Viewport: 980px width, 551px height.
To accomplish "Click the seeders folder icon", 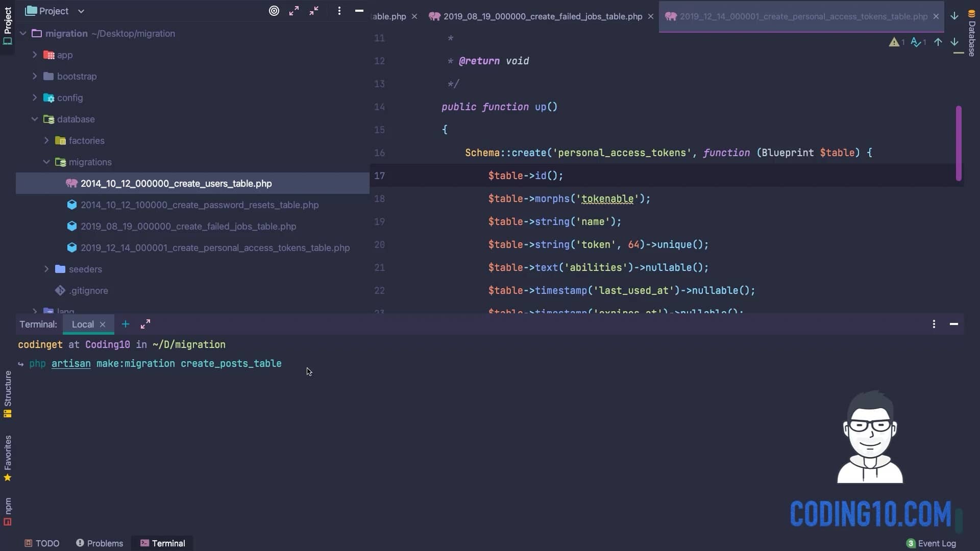I will coord(60,269).
